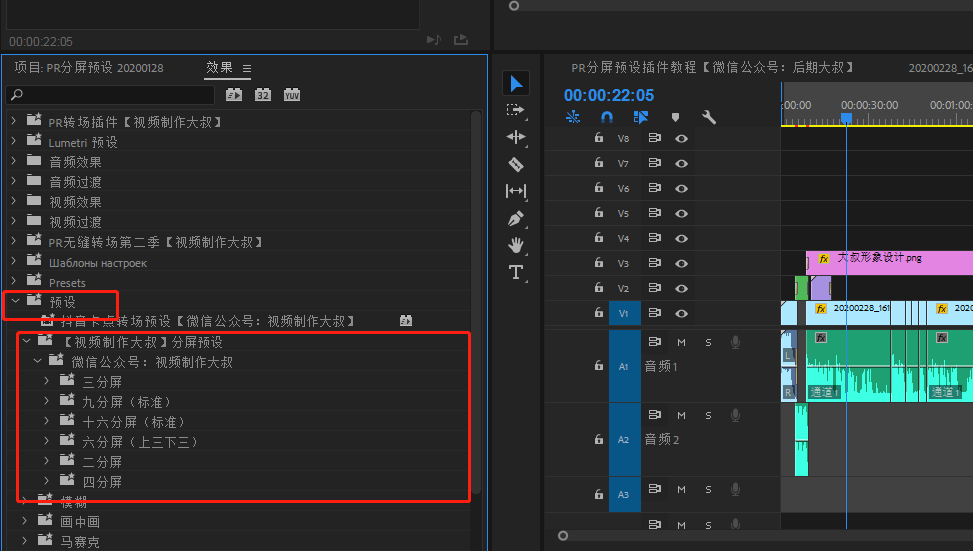973x551 pixels.
Task: Lock track V3 with padlock toggle
Action: pos(599,262)
